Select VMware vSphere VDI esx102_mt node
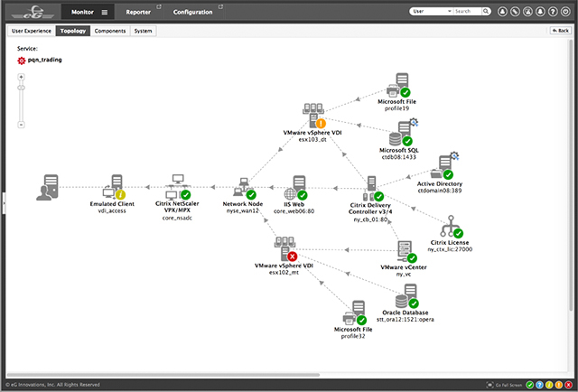578x392 pixels. point(285,249)
